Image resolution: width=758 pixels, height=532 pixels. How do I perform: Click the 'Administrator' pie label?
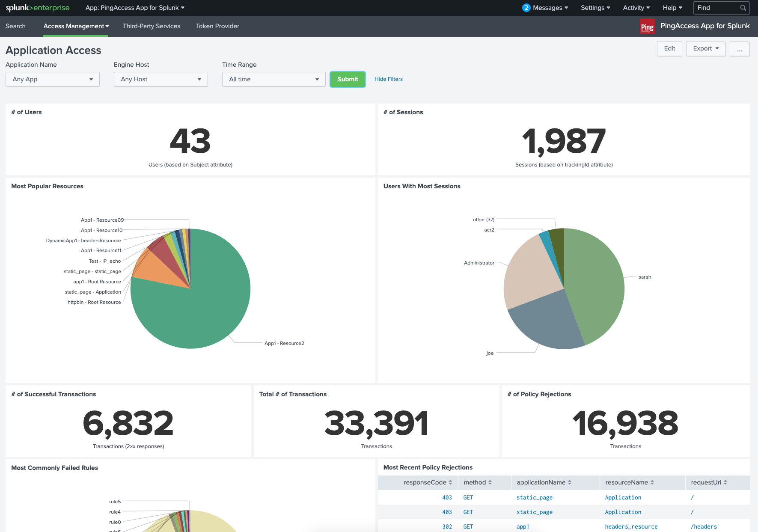click(x=479, y=263)
